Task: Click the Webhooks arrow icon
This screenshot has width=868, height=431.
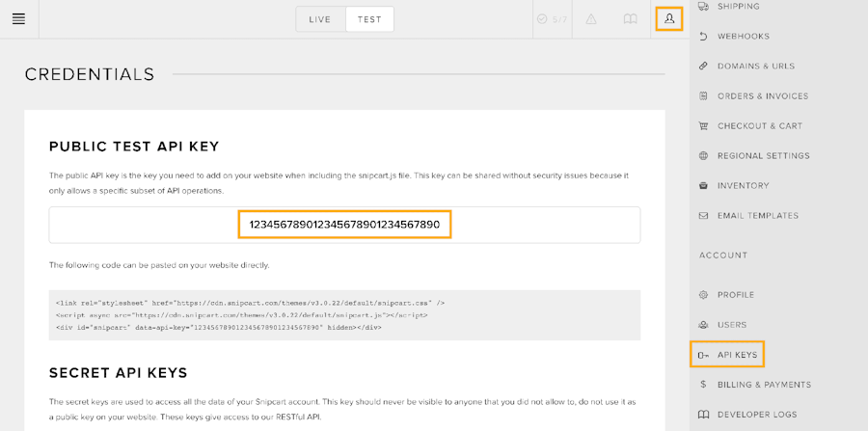Action: tap(704, 36)
